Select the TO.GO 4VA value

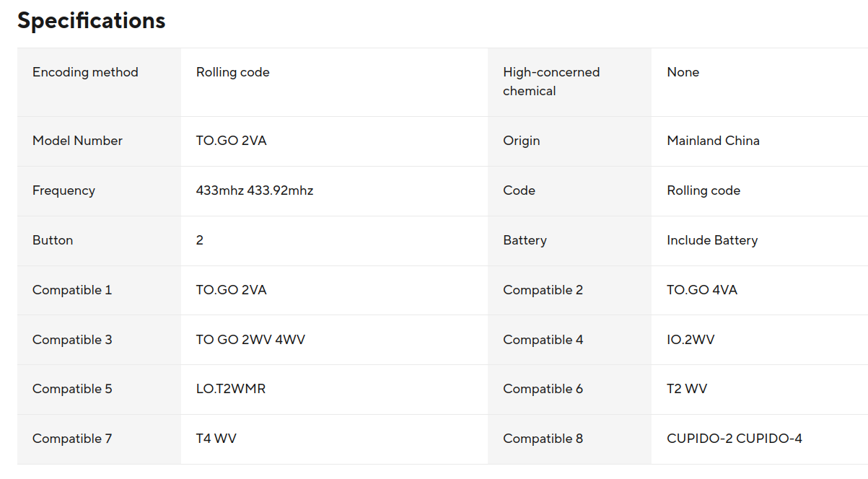(x=702, y=290)
